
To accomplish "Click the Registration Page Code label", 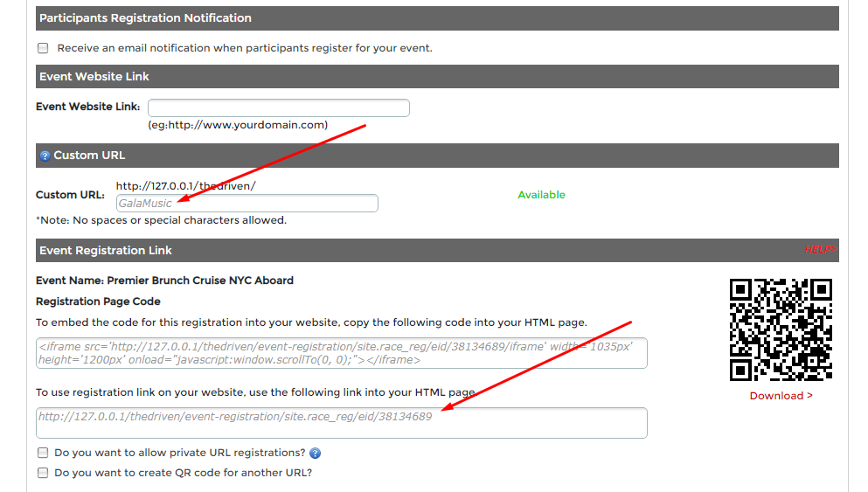I will coord(98,301).
